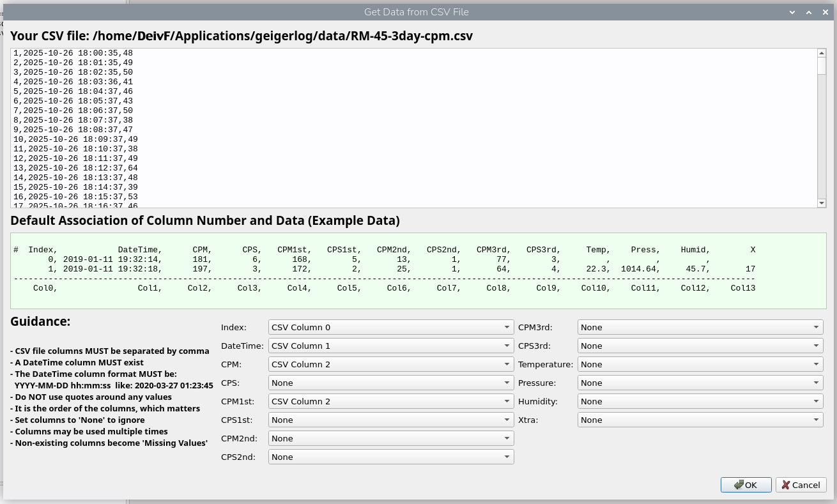Click the CSV preview scroll-up arrow
Screen dimensions: 837x504
pyautogui.click(x=822, y=53)
